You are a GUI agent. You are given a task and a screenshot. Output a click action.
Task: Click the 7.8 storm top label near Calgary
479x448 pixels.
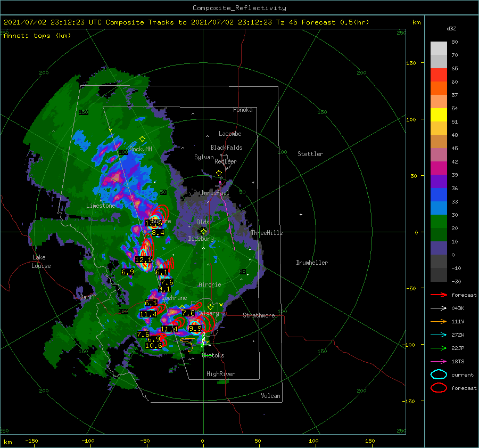click(x=188, y=313)
